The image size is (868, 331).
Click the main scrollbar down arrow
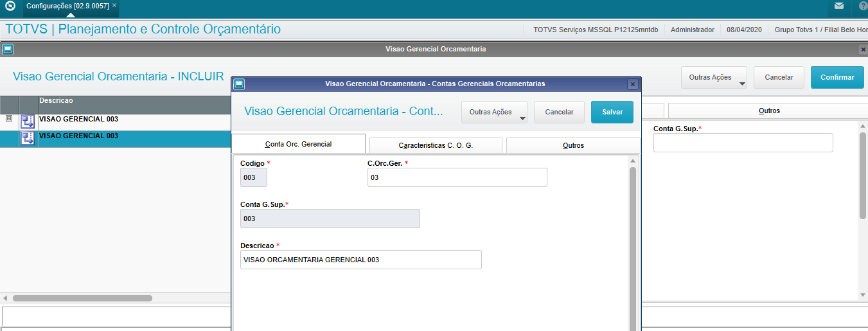[863, 294]
